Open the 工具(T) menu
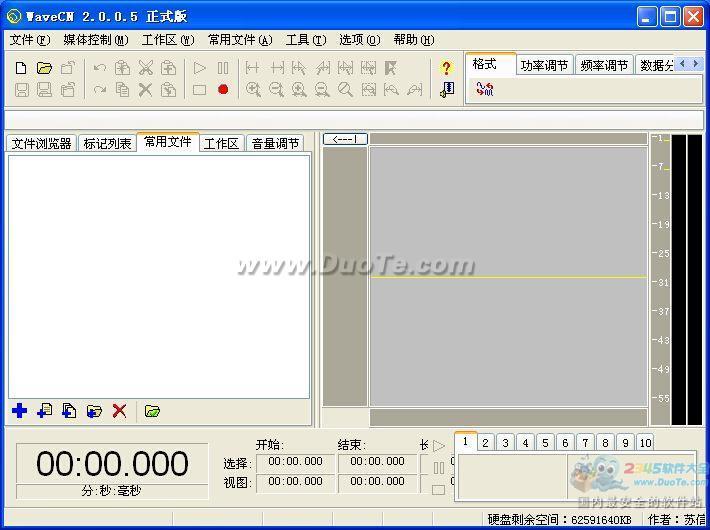Image resolution: width=710 pixels, height=530 pixels. (306, 40)
